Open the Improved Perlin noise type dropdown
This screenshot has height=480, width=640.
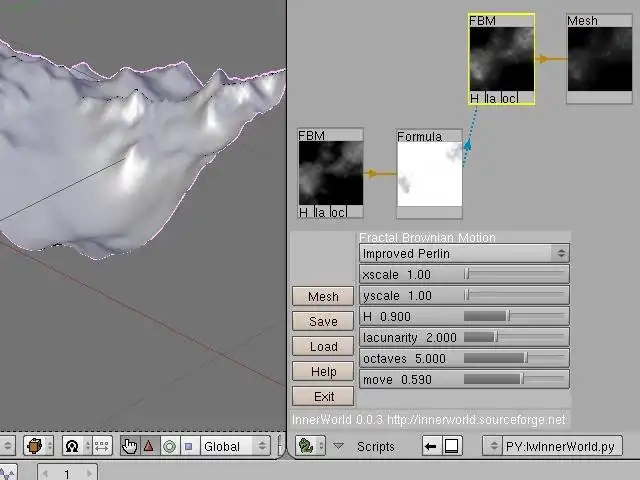(x=464, y=253)
